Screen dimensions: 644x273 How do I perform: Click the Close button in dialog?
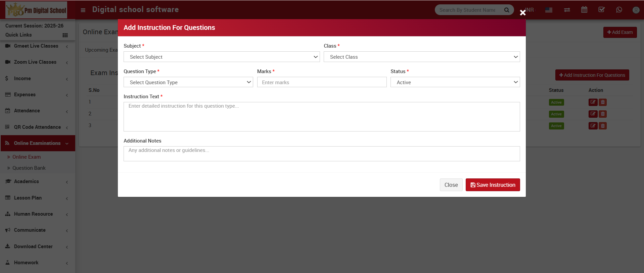pyautogui.click(x=451, y=185)
